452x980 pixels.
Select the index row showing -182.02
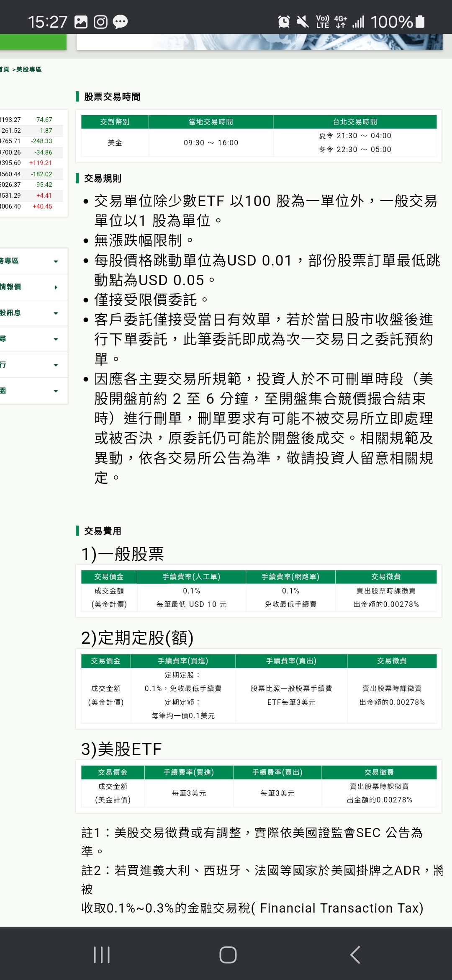(31, 174)
